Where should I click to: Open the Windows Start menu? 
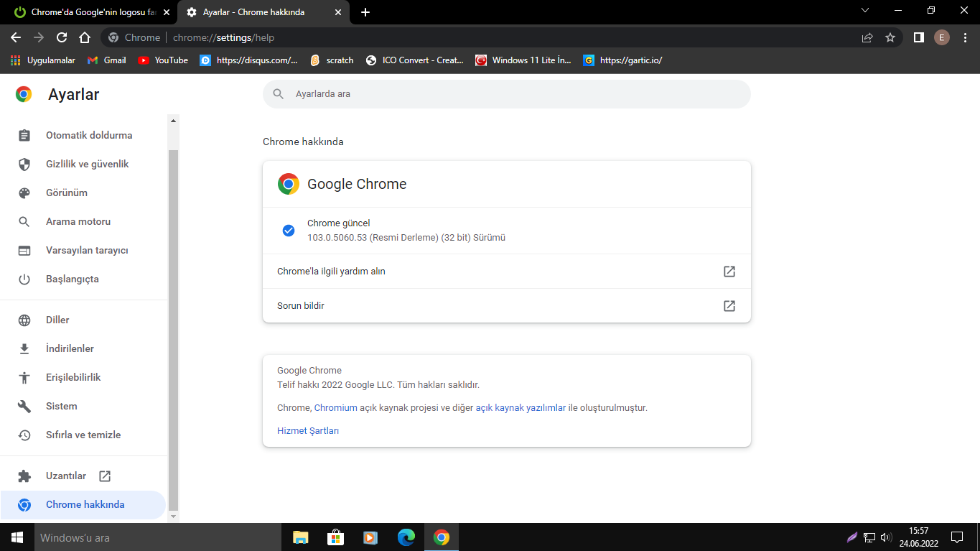17,537
